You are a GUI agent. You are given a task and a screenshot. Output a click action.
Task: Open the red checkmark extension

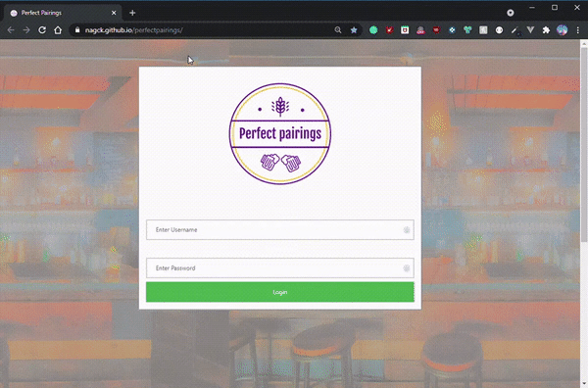click(x=389, y=30)
